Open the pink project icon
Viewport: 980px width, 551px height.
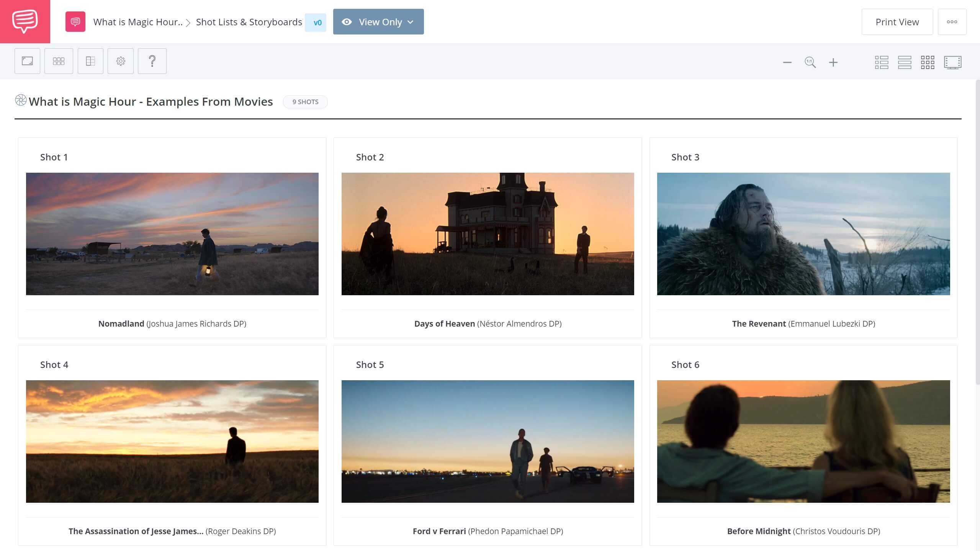click(x=75, y=22)
